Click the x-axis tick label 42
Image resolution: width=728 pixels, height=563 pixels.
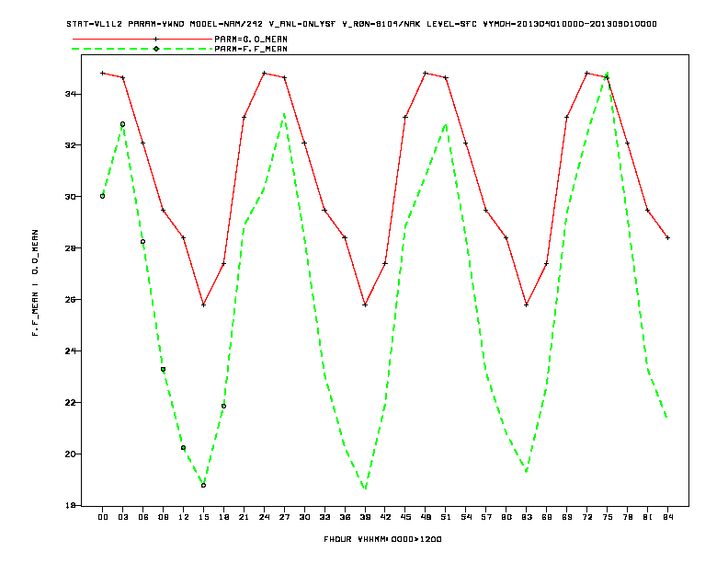pyautogui.click(x=385, y=517)
